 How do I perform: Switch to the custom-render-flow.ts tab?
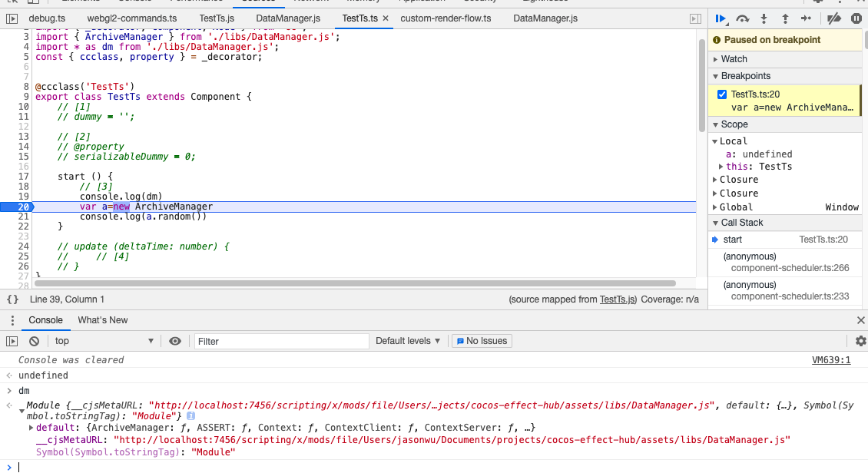tap(446, 18)
